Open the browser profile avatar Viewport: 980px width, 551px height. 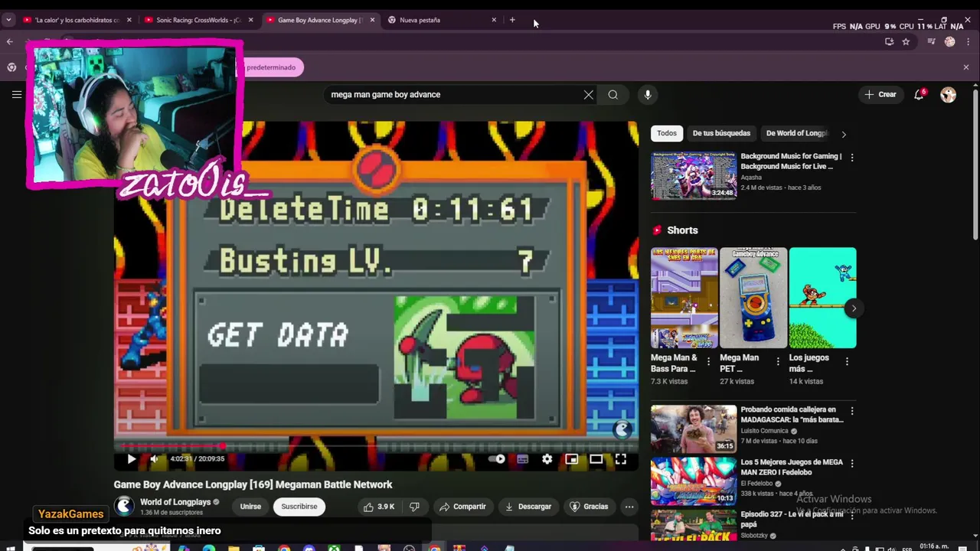click(950, 42)
